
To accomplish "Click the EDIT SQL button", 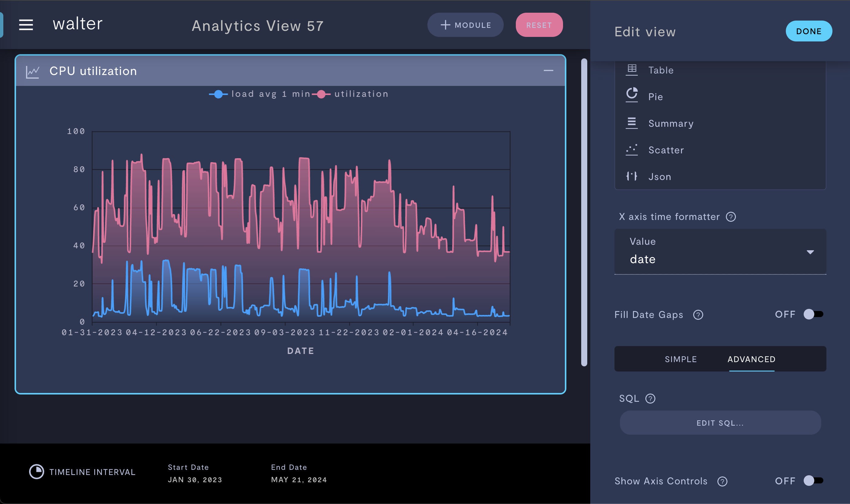I will pyautogui.click(x=720, y=423).
